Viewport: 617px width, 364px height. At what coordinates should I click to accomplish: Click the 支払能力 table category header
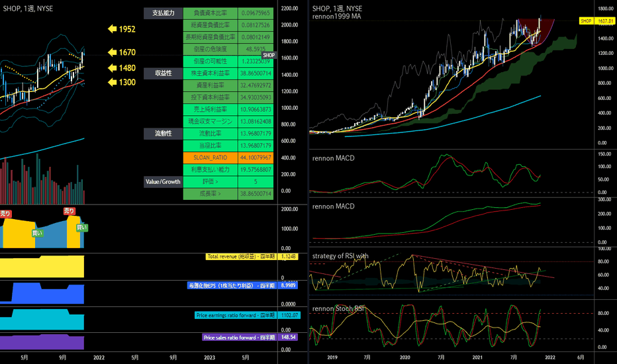164,13
